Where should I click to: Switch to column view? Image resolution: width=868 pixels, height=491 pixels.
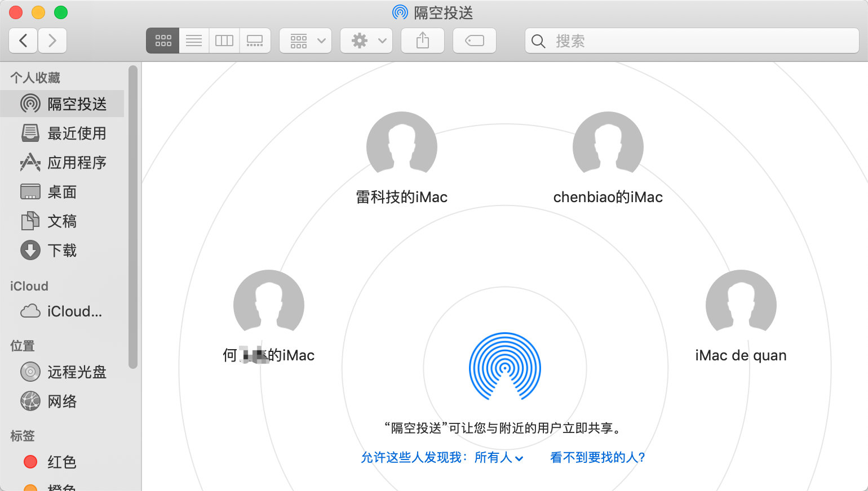(224, 41)
